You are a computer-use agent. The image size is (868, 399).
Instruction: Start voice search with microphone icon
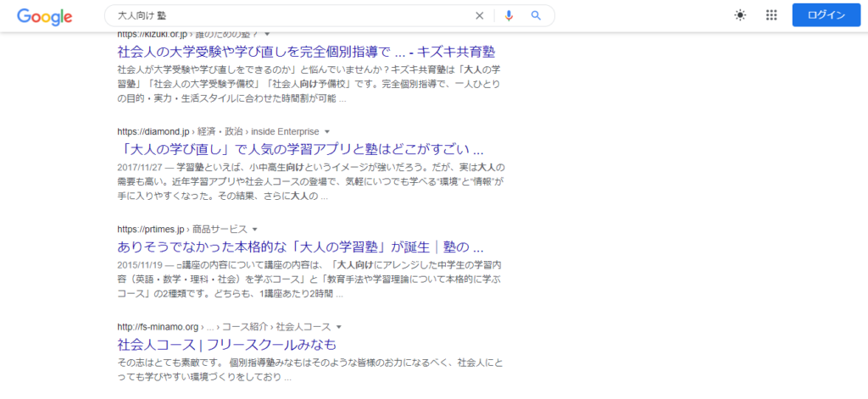[x=509, y=15]
